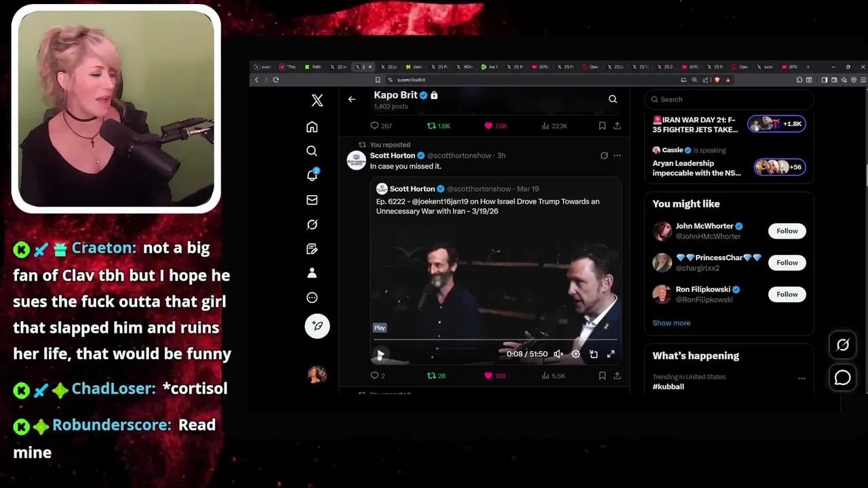This screenshot has width=868, height=488.
Task: Click the profile search magnifier icon
Action: pyautogui.click(x=612, y=99)
